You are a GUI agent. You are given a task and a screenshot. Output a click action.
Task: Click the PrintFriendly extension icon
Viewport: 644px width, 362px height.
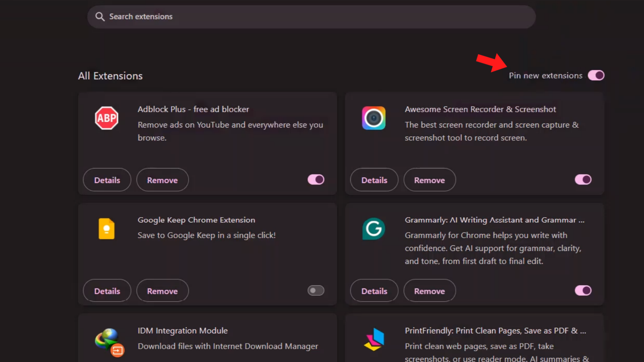374,339
